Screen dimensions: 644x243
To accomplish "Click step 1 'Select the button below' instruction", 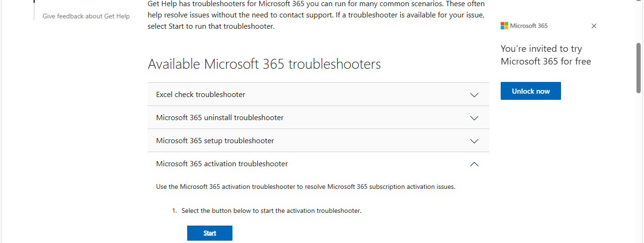I will tap(271, 211).
